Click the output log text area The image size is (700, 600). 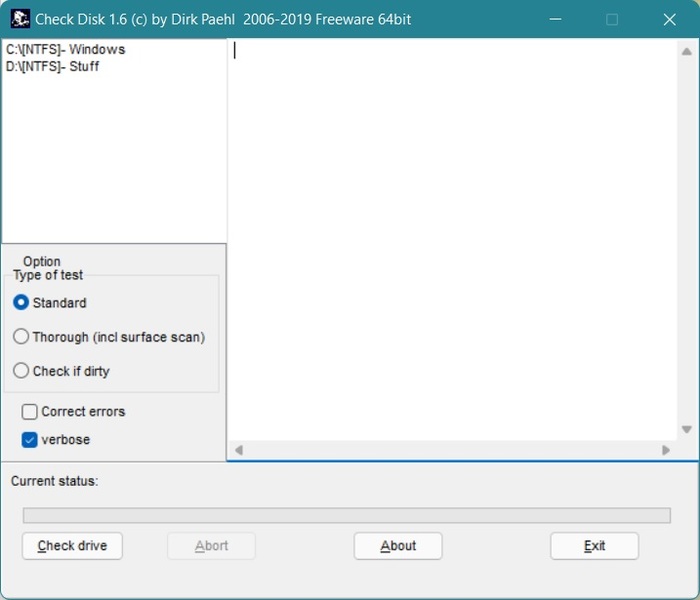(450, 240)
